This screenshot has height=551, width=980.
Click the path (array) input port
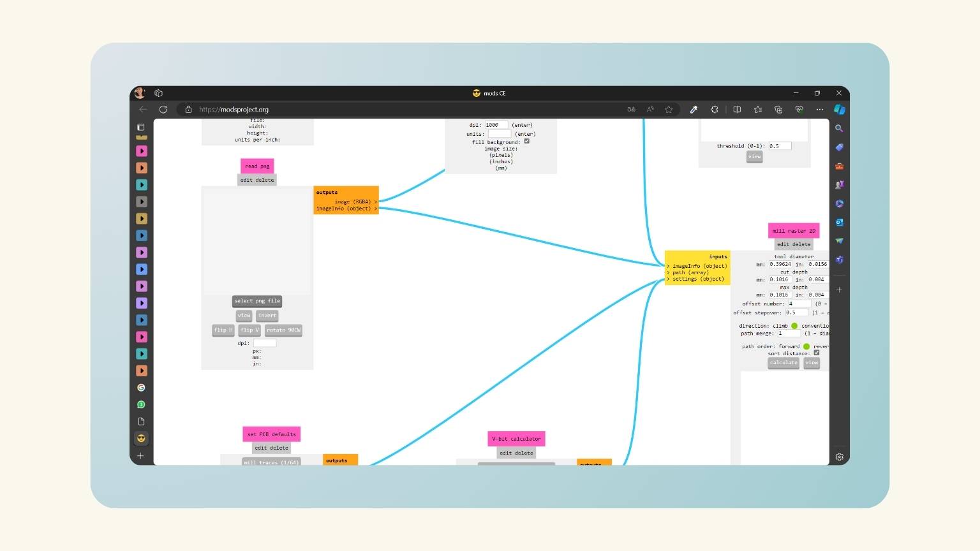point(688,272)
